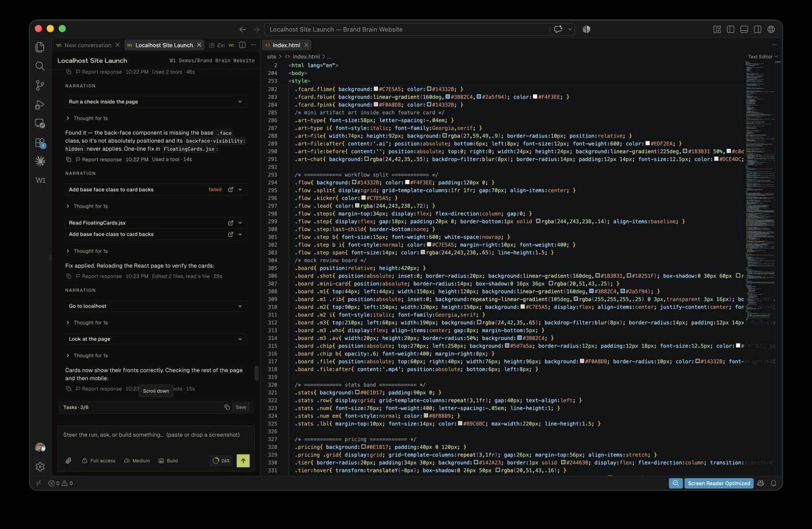This screenshot has height=529, width=812.
Task: Expand the 'Go to localhost' step
Action: (x=156, y=306)
